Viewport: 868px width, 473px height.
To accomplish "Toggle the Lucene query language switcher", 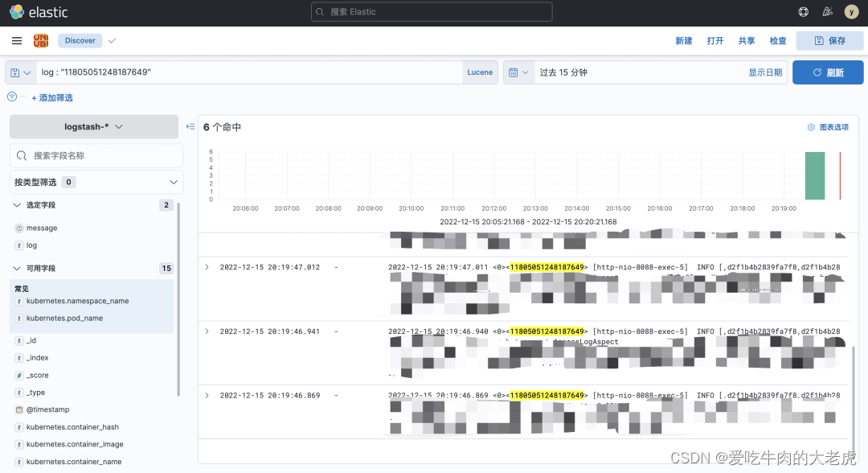I will point(480,72).
